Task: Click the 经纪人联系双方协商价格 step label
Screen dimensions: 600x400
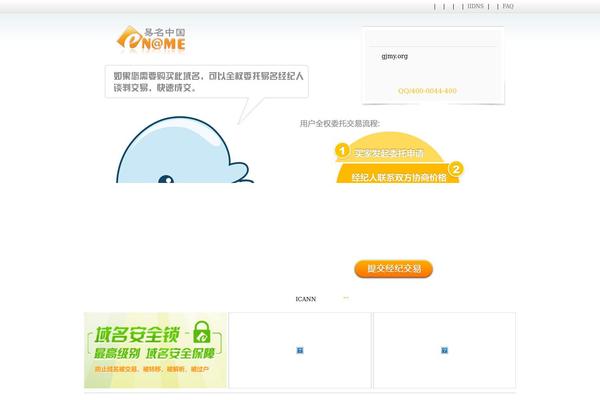Action: tap(399, 178)
